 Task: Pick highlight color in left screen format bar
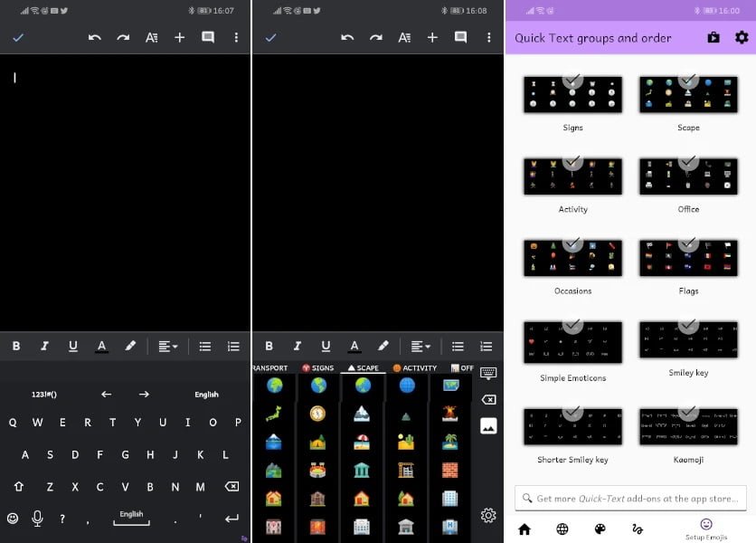point(130,346)
